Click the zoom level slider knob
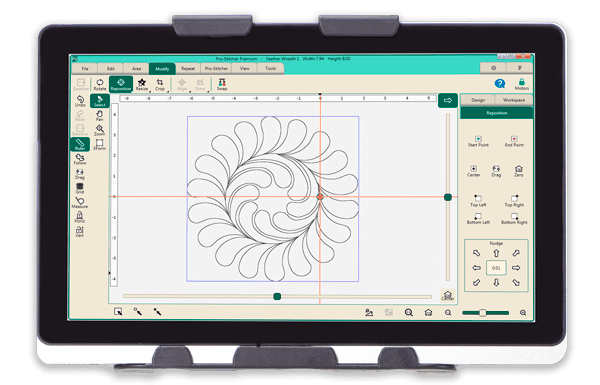Viewport: 600px width, 385px height. pyautogui.click(x=483, y=313)
